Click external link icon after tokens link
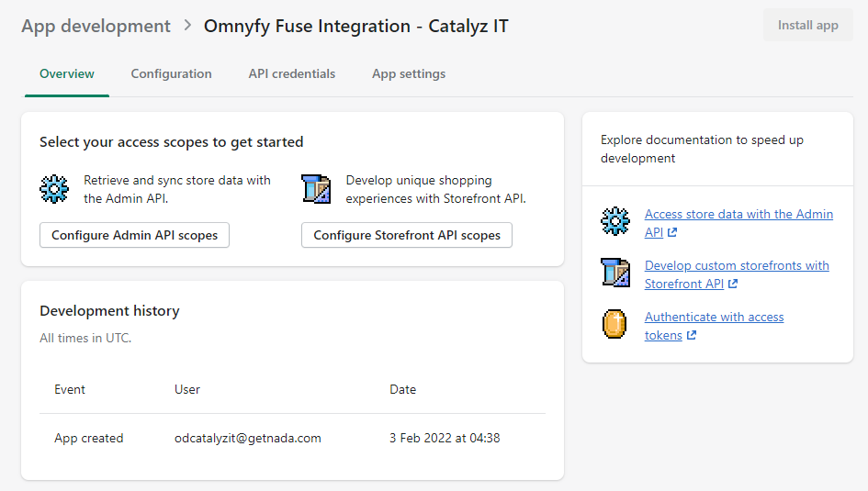Viewport: 868px width, 491px height. pyautogui.click(x=692, y=335)
